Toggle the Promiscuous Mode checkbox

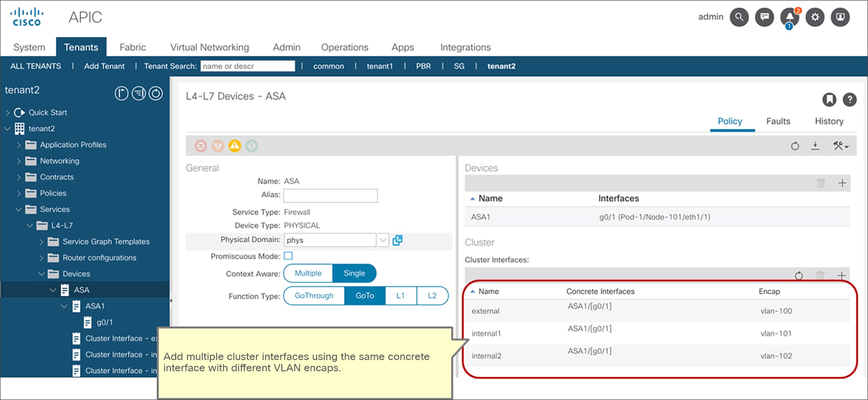(x=288, y=256)
